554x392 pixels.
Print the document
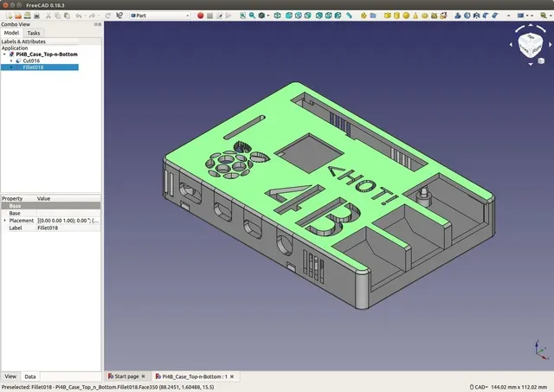(36, 16)
